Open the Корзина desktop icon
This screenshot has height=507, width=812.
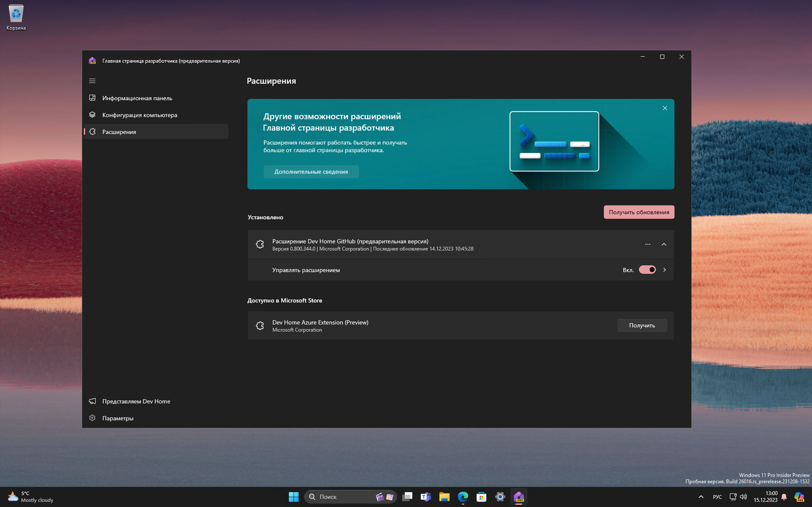16,17
